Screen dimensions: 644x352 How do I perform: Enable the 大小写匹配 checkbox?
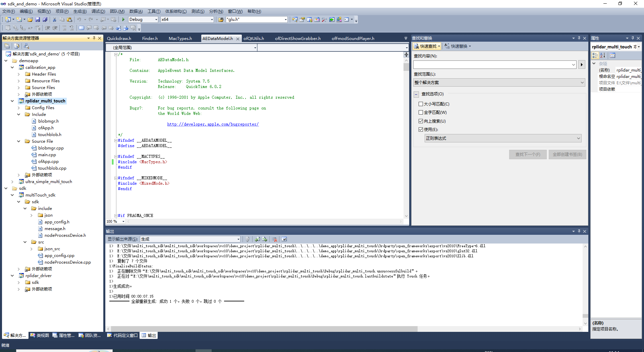click(x=421, y=104)
